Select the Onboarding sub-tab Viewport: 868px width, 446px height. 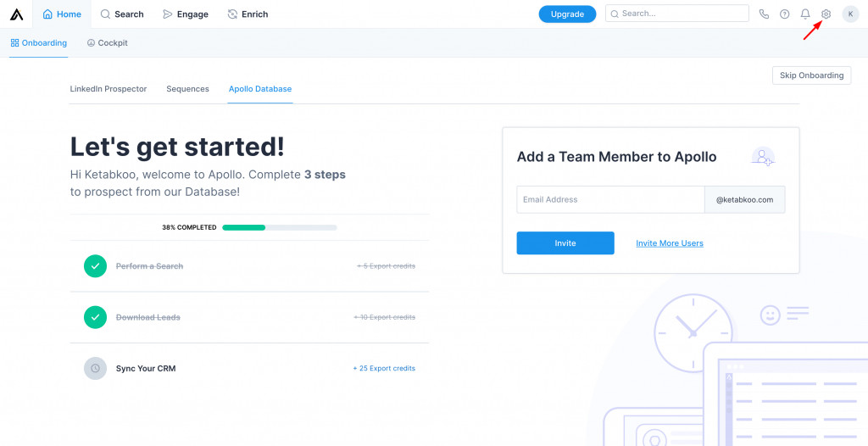pyautogui.click(x=39, y=43)
